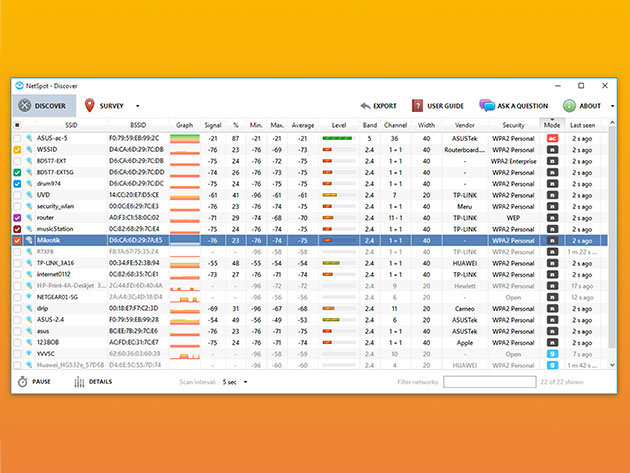Click the Ask a Question chat icon

tap(487, 105)
